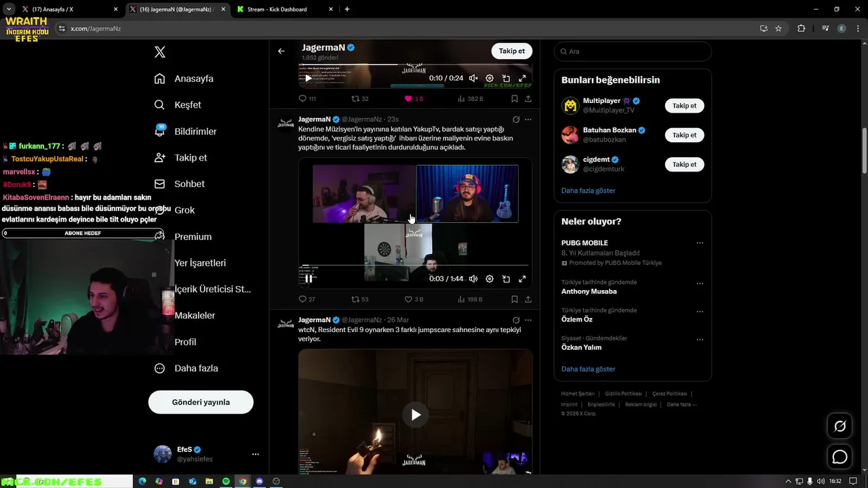Like the post with 53 reposts
868x488 pixels.
click(x=414, y=299)
